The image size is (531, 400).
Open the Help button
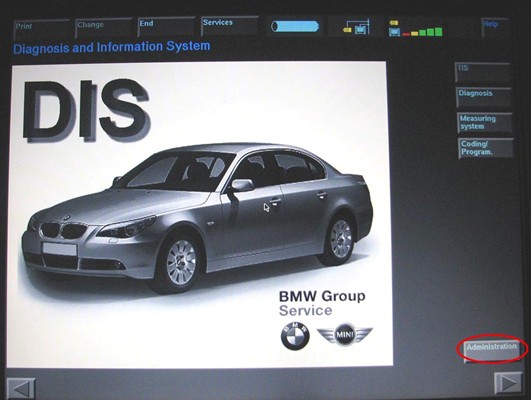click(x=495, y=27)
